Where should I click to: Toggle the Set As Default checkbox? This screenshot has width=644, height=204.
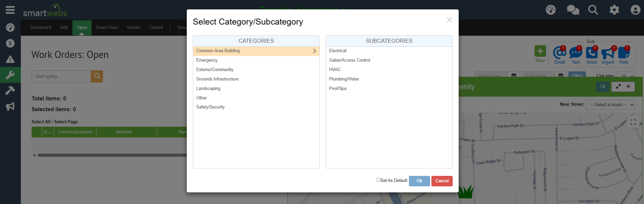click(378, 180)
